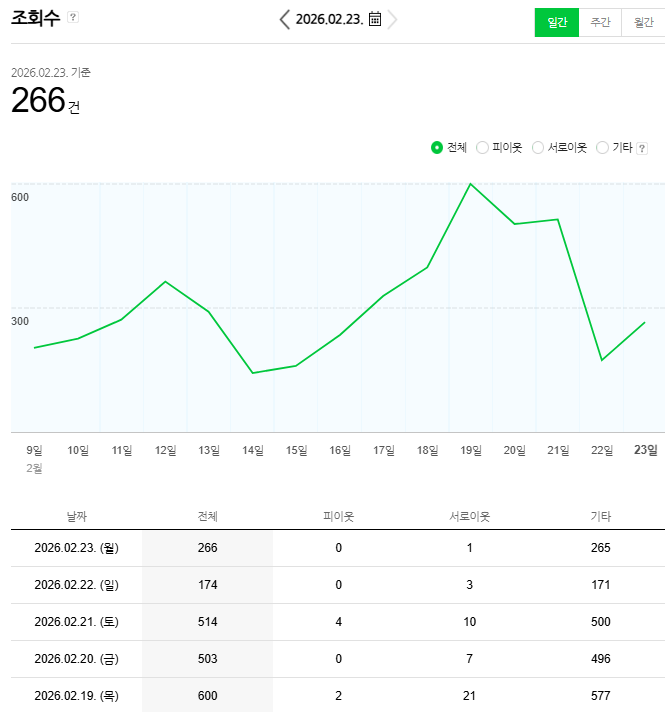Viewport: 665px width, 712px height.
Task: Click the 9일 x-axis label
Action: [x=35, y=450]
